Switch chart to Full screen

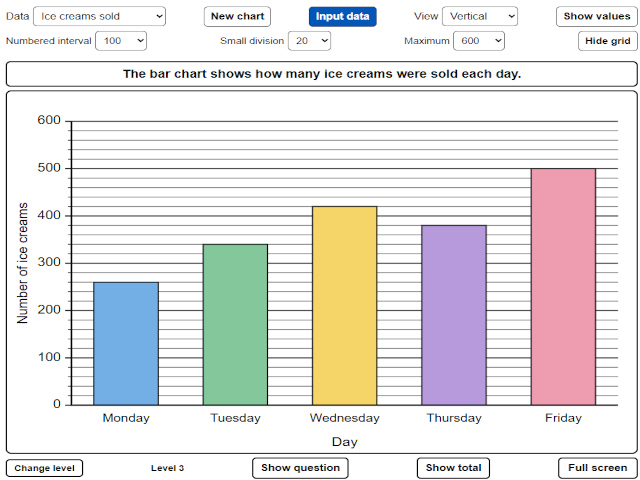(598, 468)
